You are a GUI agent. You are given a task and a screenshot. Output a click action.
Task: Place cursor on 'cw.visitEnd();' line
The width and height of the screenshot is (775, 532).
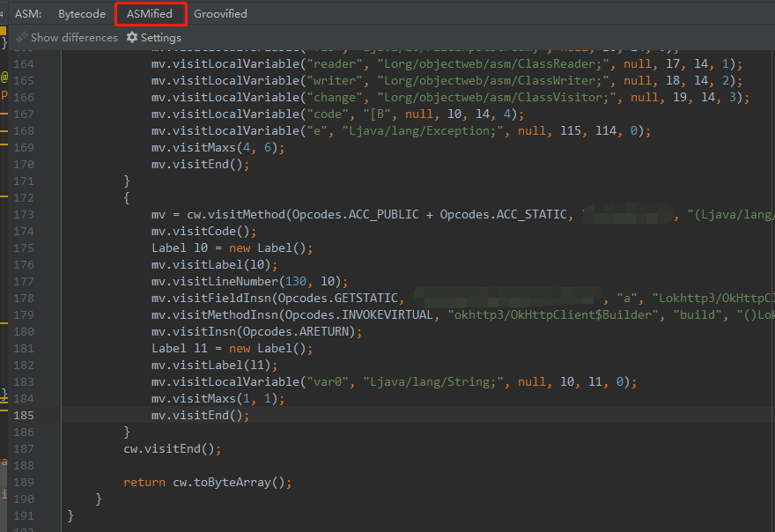coord(172,449)
